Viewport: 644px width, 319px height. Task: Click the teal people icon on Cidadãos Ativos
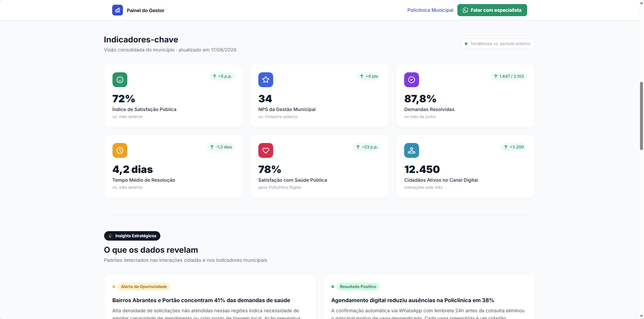412,150
